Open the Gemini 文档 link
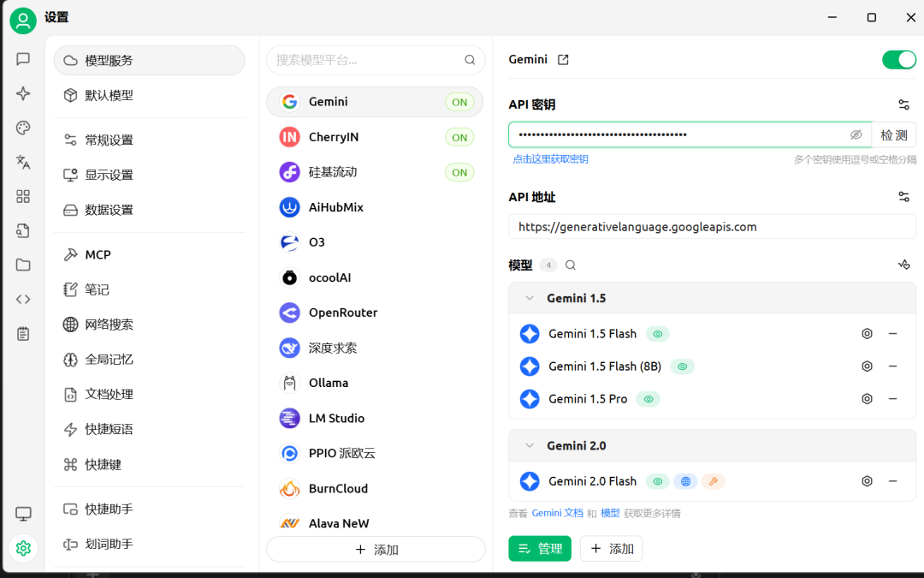The height and width of the screenshot is (578, 924). point(557,513)
